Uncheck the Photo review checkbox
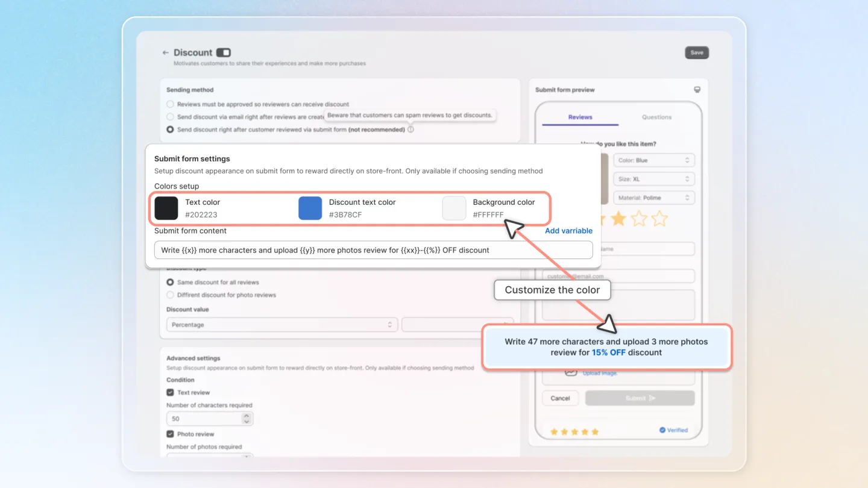 click(170, 434)
